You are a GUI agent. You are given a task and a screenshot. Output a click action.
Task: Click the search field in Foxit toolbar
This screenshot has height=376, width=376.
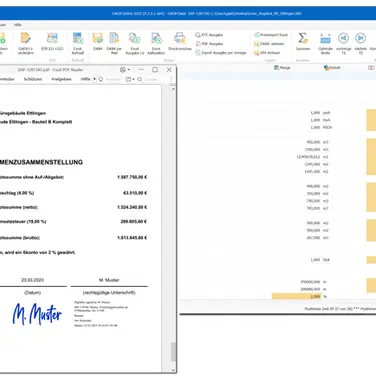(x=151, y=79)
